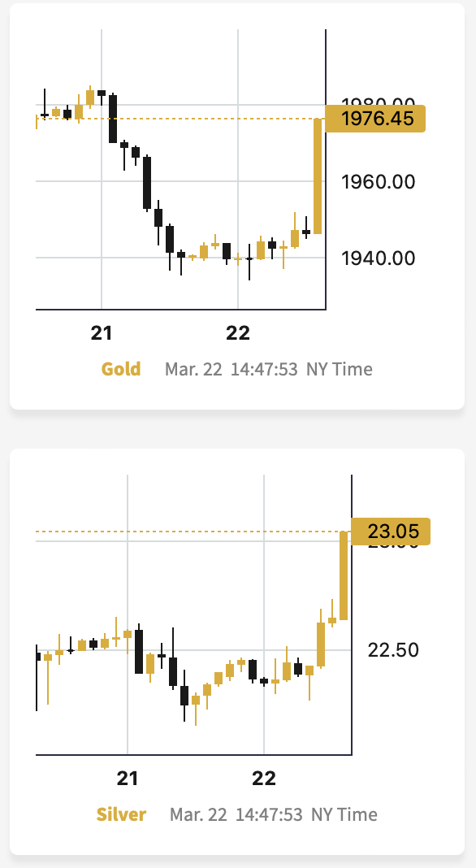
Task: Click the 1960.00 axis label on gold chart
Action: (379, 181)
